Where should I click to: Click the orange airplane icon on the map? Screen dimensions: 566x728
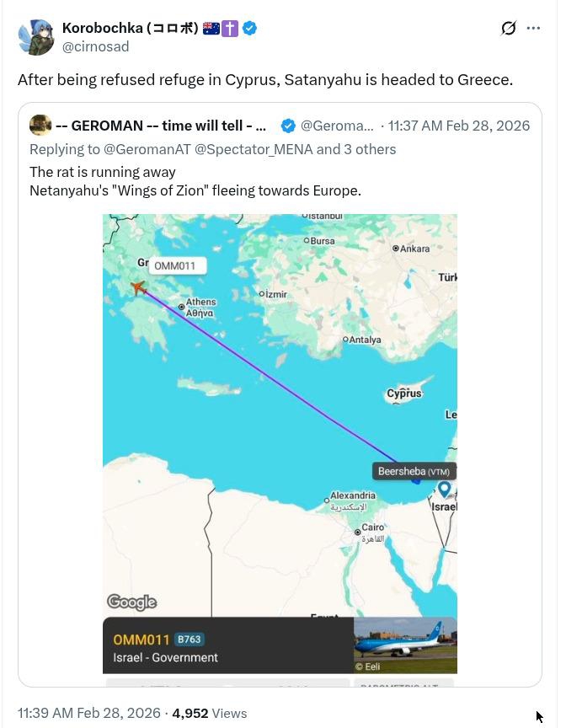[139, 288]
